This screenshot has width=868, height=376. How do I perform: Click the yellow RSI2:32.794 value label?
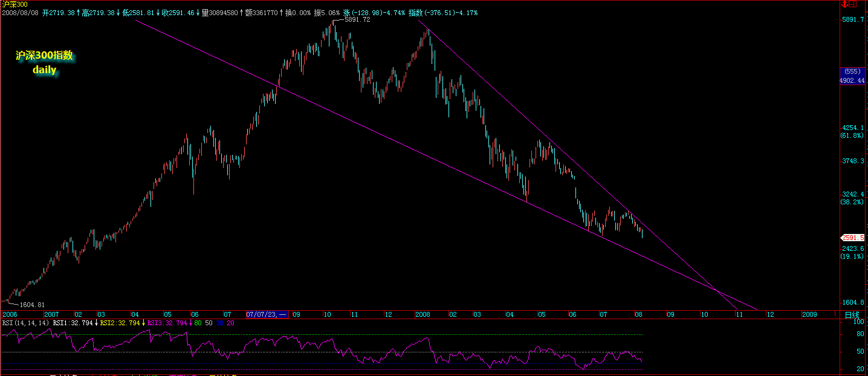pos(120,323)
